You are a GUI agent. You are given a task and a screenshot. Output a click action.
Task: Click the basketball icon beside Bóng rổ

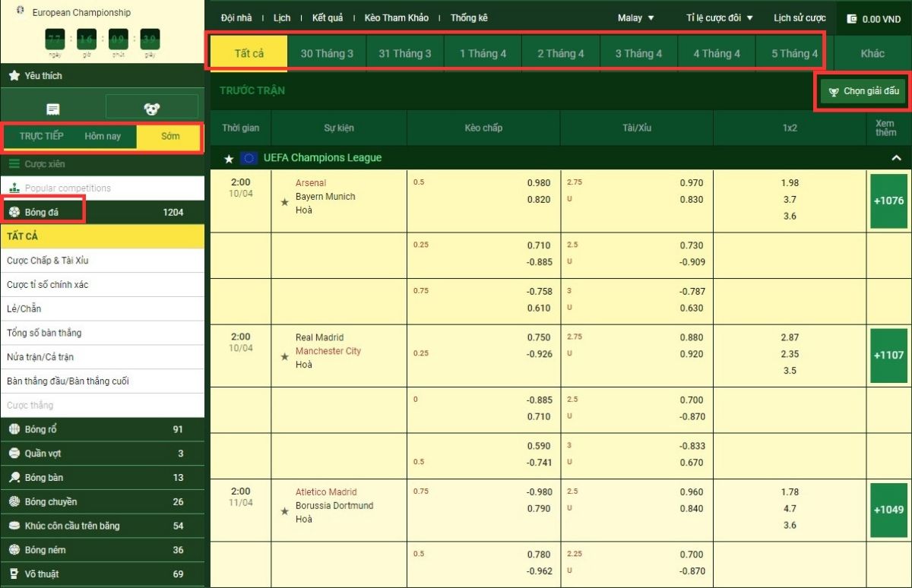click(x=14, y=429)
